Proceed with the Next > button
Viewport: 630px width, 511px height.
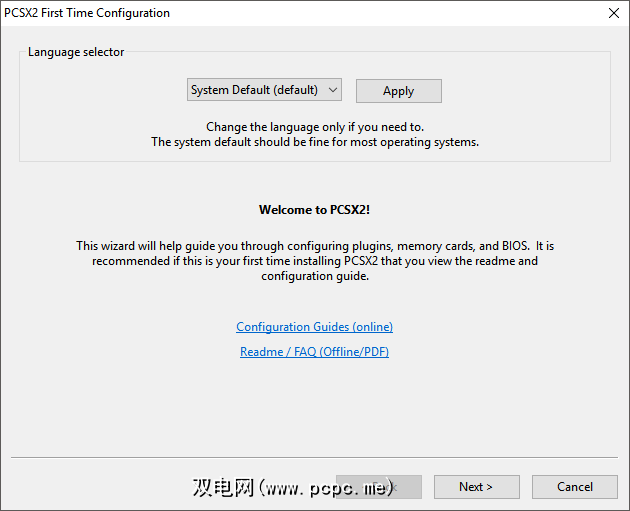(477, 487)
